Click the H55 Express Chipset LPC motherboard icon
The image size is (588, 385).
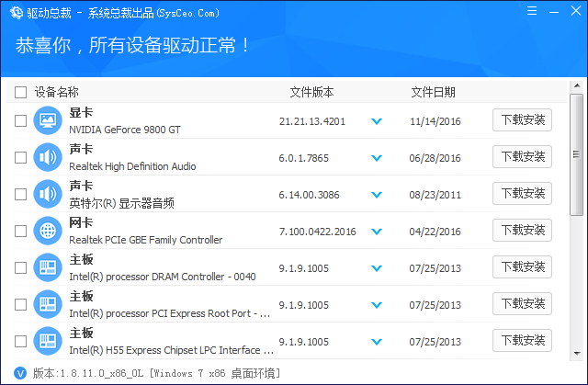coord(46,340)
